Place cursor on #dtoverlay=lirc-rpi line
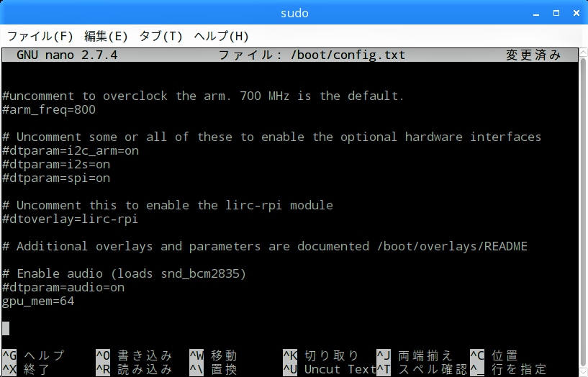This screenshot has width=588, height=377. point(70,219)
